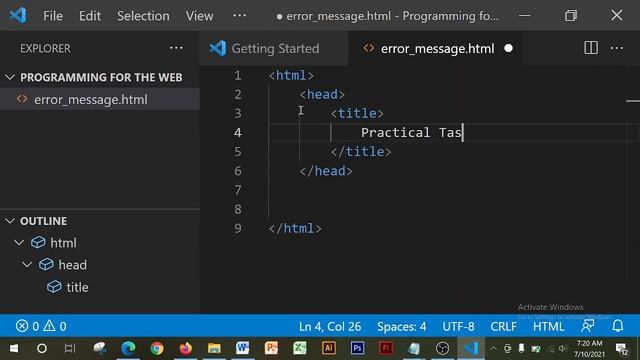Show hidden system tray icons
This screenshot has width=640, height=360.
[x=493, y=349]
